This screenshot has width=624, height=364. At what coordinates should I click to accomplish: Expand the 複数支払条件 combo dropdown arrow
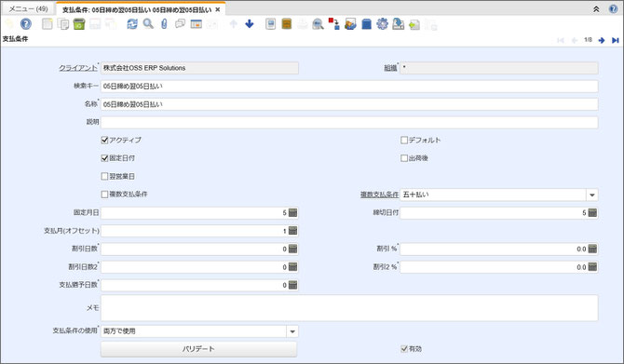click(592, 195)
